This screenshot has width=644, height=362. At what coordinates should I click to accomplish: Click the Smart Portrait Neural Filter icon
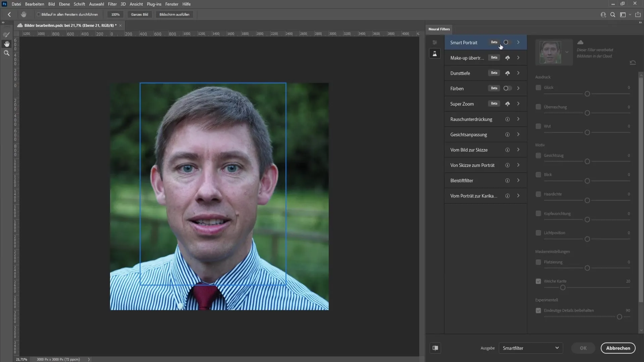[x=506, y=42]
